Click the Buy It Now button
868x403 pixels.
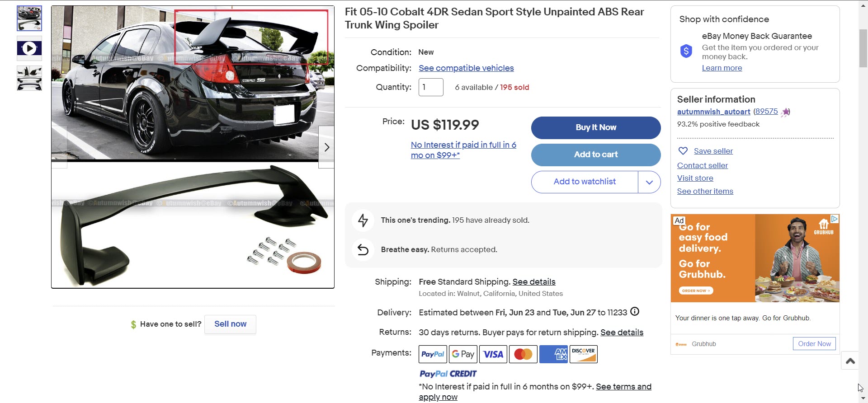coord(595,127)
